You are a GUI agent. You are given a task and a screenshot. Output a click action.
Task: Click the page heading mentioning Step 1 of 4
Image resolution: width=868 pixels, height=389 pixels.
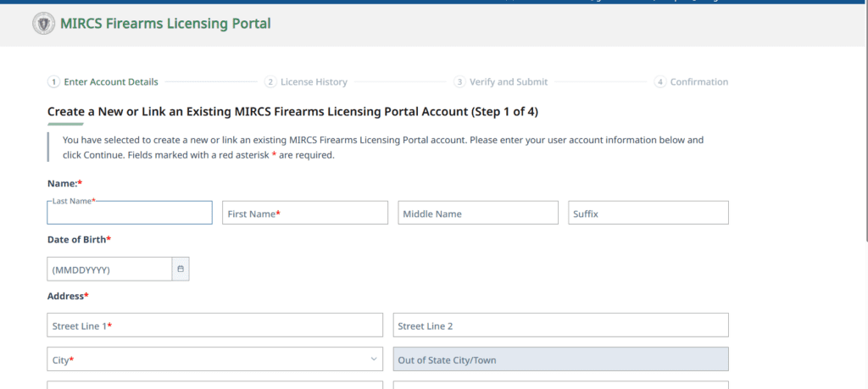point(292,112)
